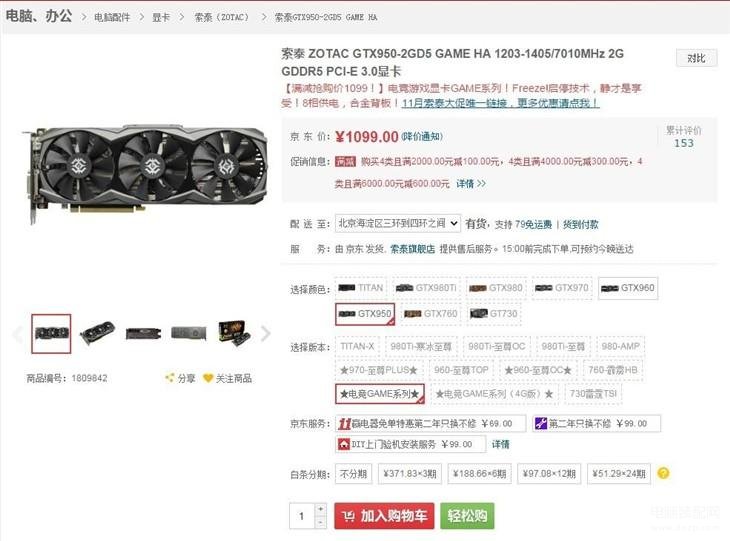This screenshot has width=730, height=541.
Task: Click the share icon under product image
Action: (x=169, y=378)
